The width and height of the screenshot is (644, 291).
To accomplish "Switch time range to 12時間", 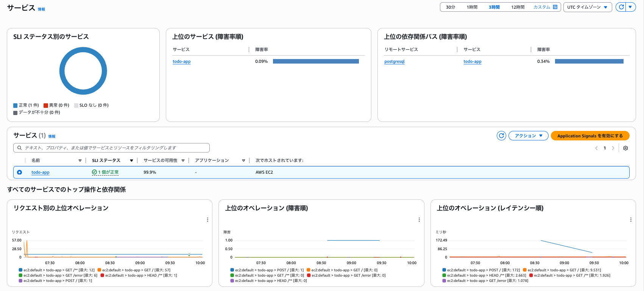I will pyautogui.click(x=518, y=7).
